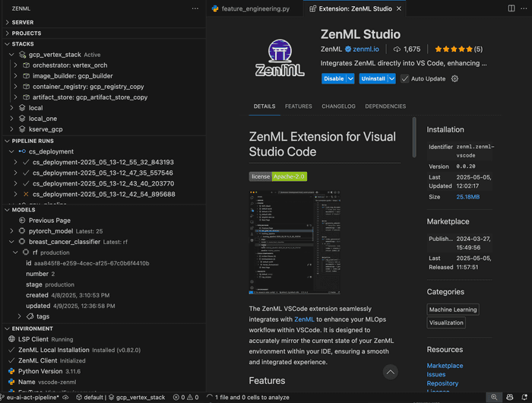Click gcp_vertex_stack in the status bar
Image resolution: width=532 pixels, height=403 pixels.
(x=137, y=397)
